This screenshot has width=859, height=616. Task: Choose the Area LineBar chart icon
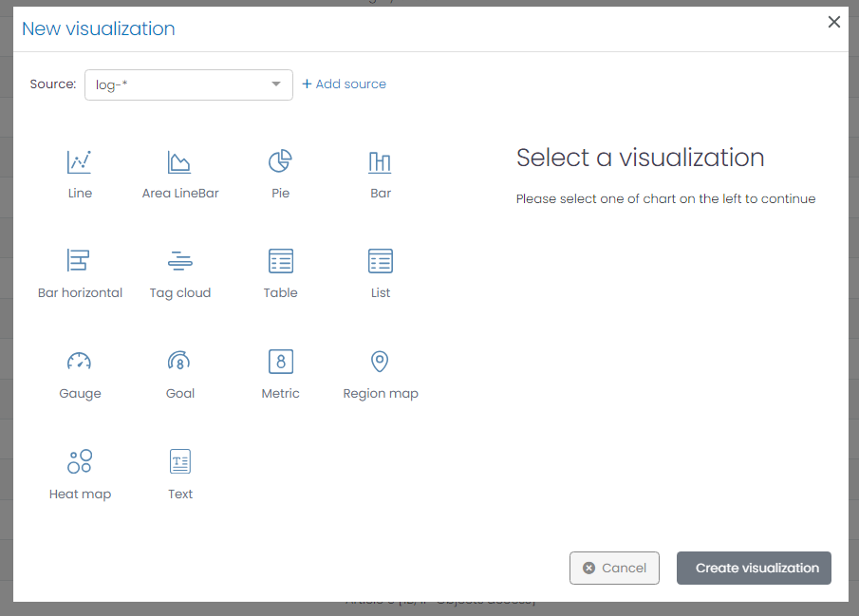click(x=179, y=161)
